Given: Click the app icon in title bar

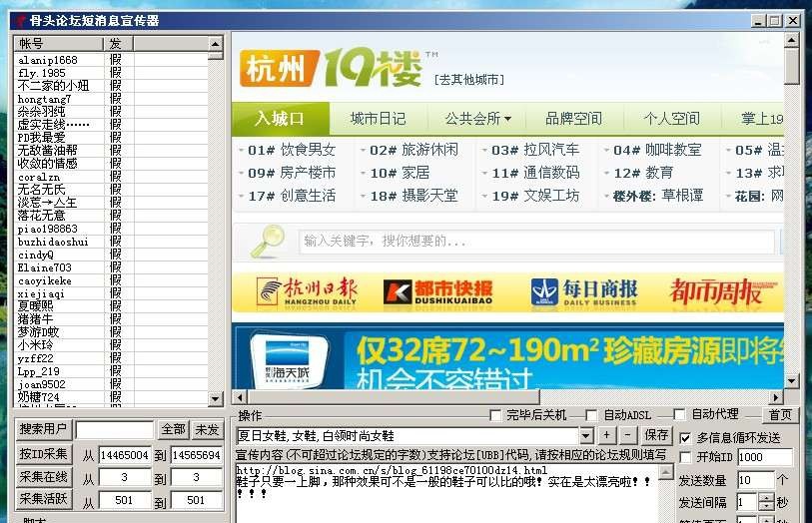Looking at the screenshot, I should pyautogui.click(x=20, y=21).
